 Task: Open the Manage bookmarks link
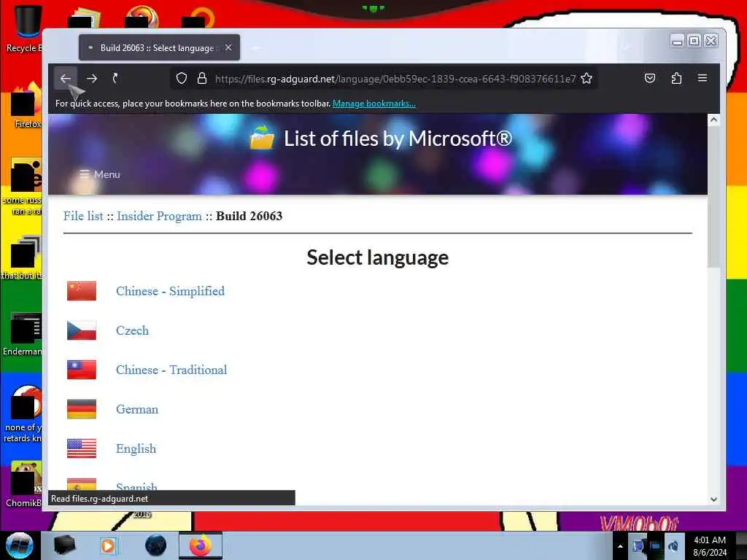pyautogui.click(x=374, y=104)
